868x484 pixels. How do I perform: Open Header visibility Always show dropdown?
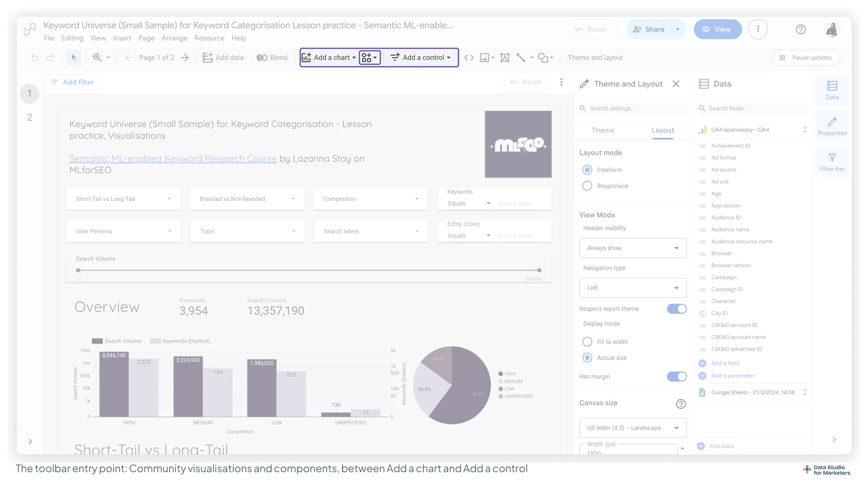click(x=633, y=248)
